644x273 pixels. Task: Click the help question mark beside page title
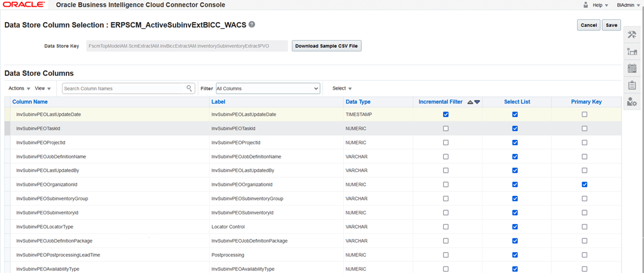point(252,24)
